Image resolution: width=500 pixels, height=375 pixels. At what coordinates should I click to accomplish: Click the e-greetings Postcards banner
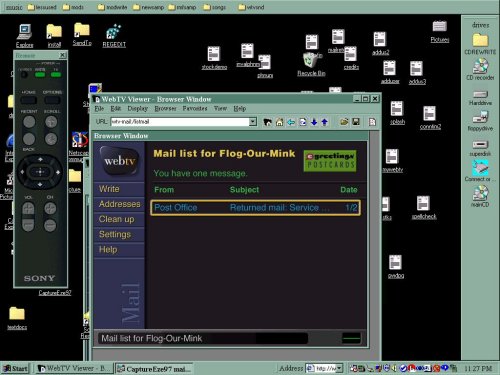click(330, 161)
